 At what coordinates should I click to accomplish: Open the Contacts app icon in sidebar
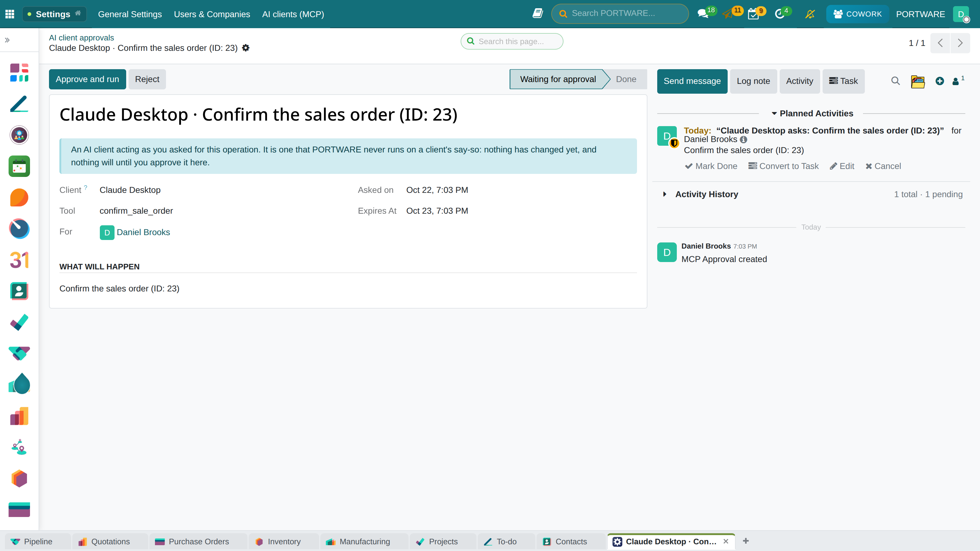[x=19, y=291]
